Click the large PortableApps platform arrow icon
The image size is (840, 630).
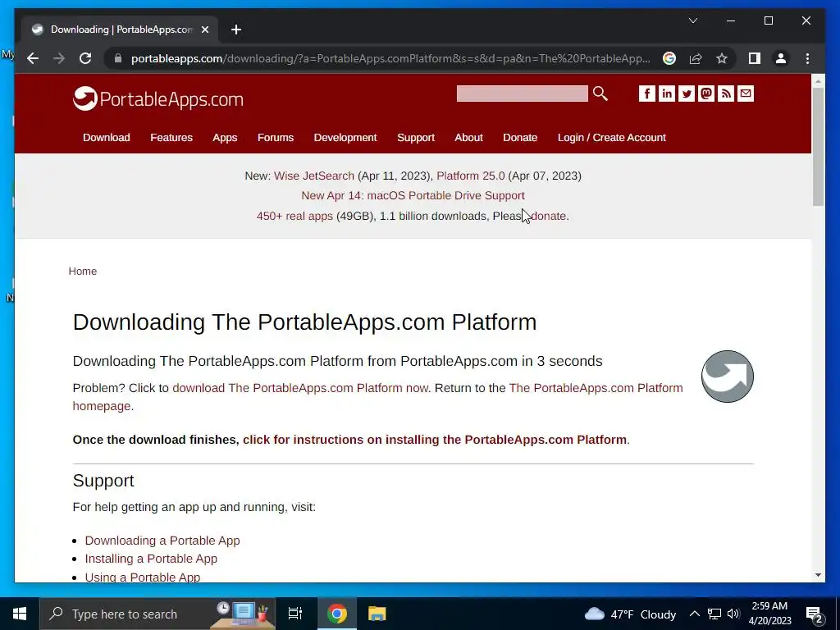[727, 376]
